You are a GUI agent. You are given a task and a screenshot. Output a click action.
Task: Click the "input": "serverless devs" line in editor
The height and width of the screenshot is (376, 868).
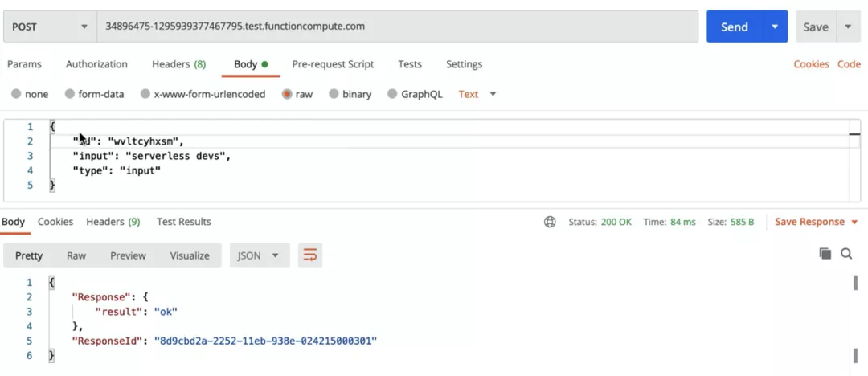point(152,156)
